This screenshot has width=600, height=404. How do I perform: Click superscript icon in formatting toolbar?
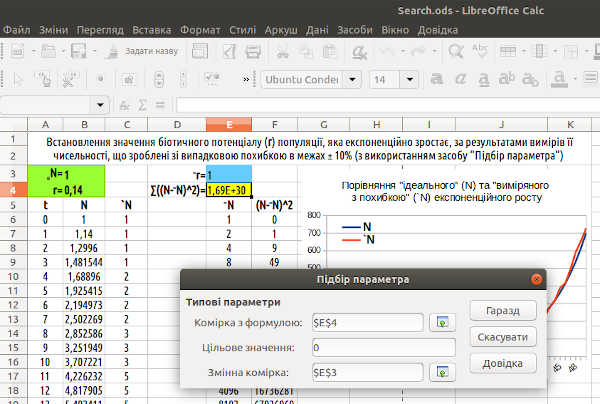(507, 79)
